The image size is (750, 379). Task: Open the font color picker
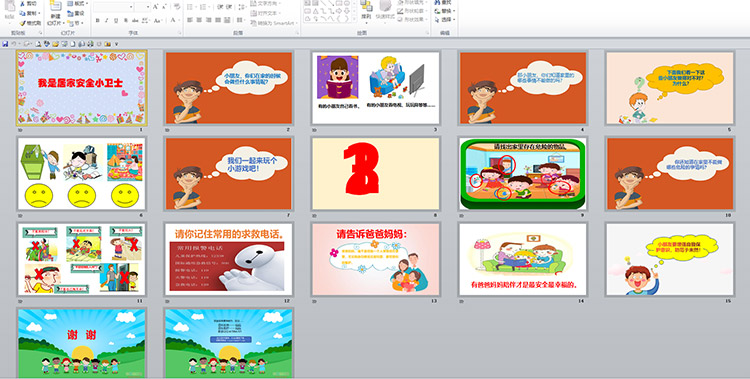pyautogui.click(x=174, y=20)
